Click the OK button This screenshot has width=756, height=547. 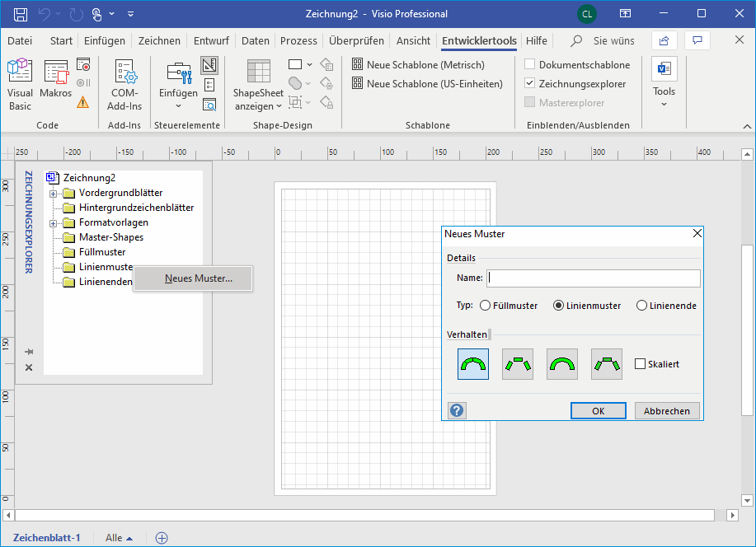[x=599, y=410]
